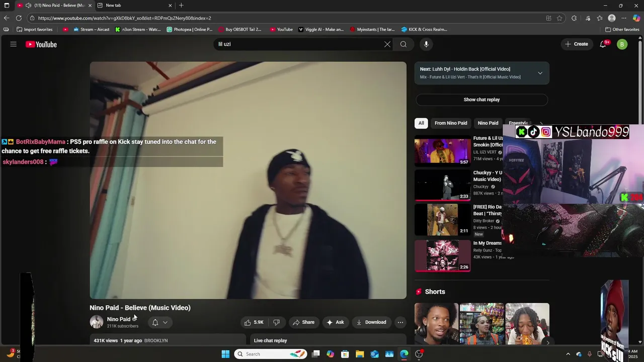Start voice search with microphone icon
Screen dimensions: 644x362
[x=426, y=44]
